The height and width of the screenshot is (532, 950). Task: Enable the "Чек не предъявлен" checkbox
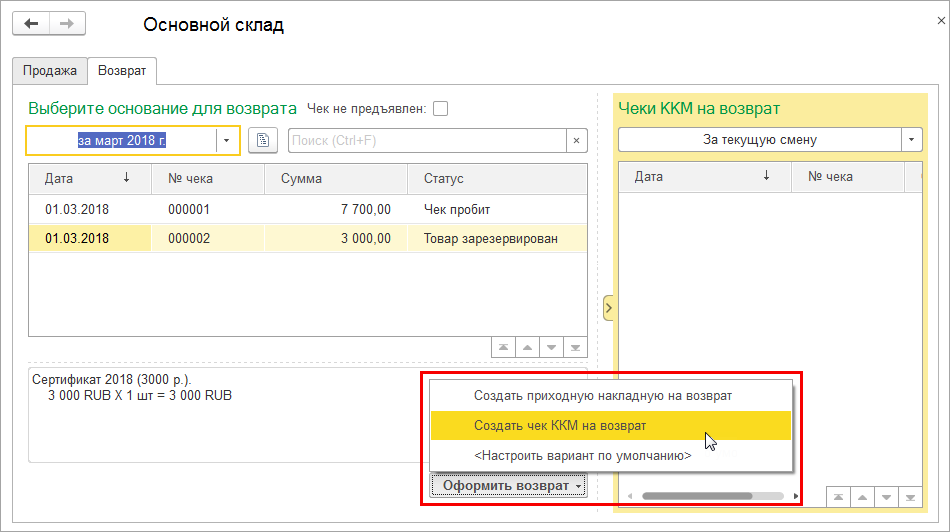pyautogui.click(x=440, y=109)
